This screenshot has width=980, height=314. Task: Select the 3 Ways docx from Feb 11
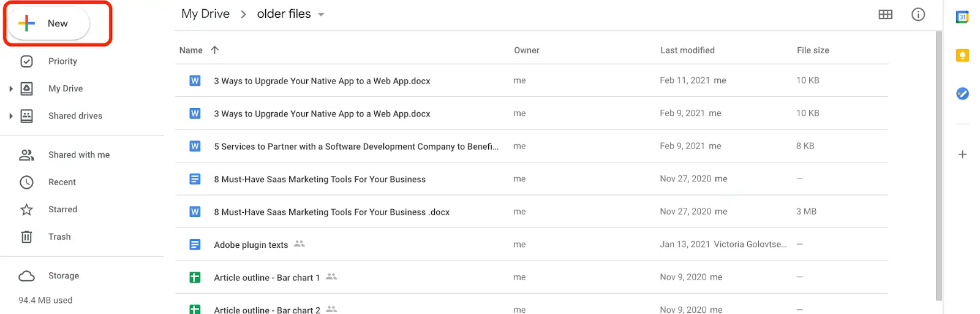[531, 80]
